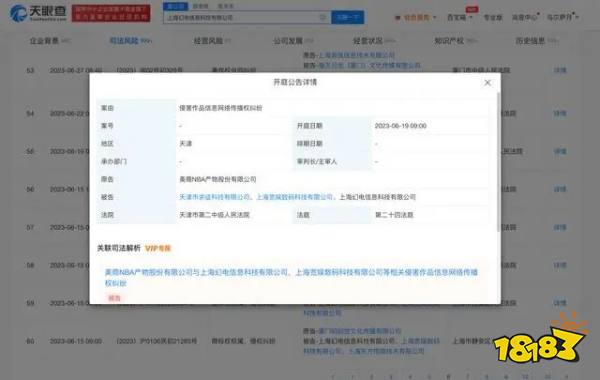This screenshot has height=380, width=600.
Task: Open 详情 link for row 57
Action: click(x=560, y=227)
